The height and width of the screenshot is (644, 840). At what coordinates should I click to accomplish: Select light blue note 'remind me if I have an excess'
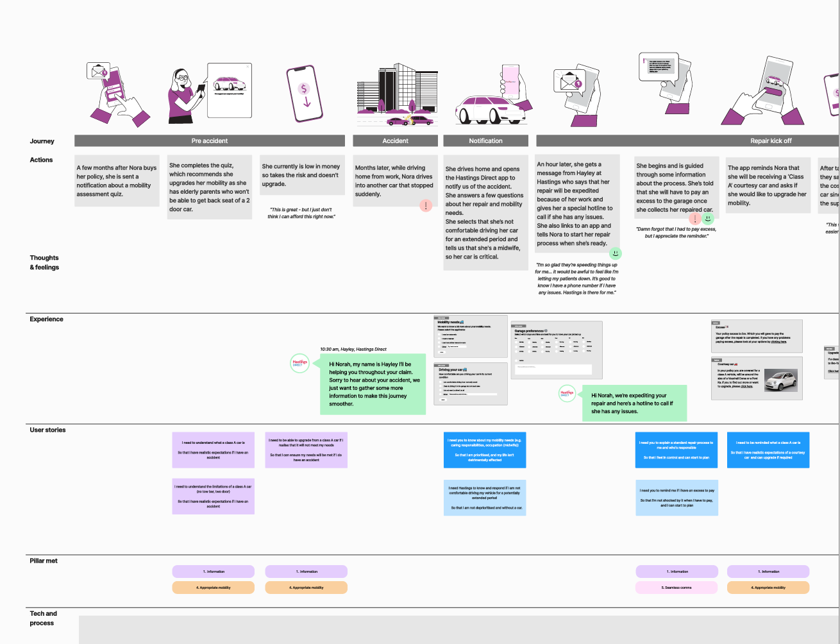tap(677, 497)
